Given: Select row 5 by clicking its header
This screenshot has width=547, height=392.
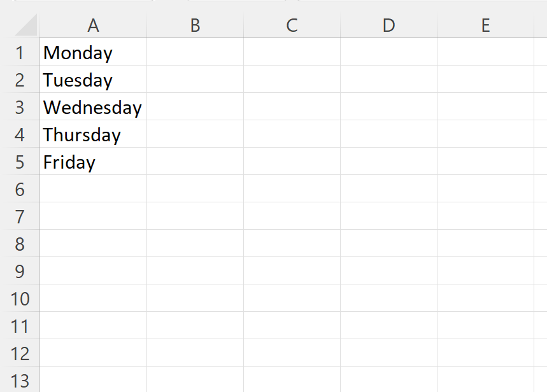Looking at the screenshot, I should tap(20, 162).
